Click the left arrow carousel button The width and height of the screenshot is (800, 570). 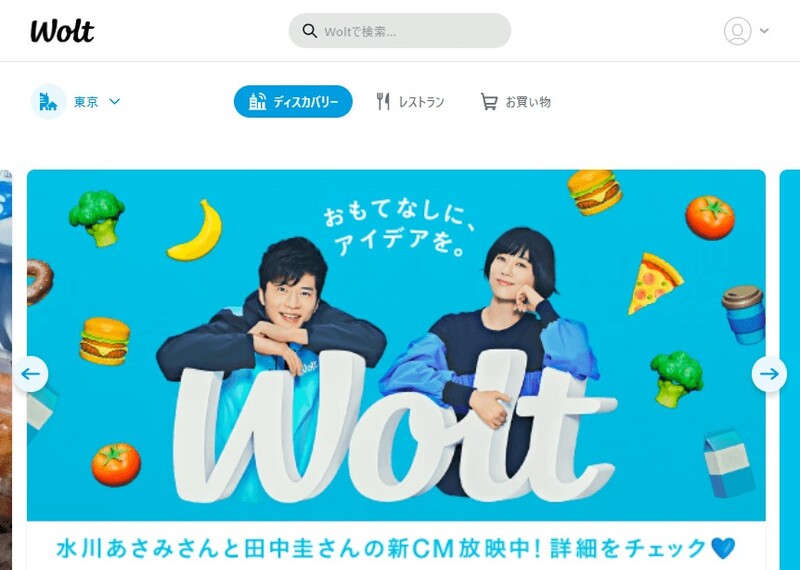point(31,374)
